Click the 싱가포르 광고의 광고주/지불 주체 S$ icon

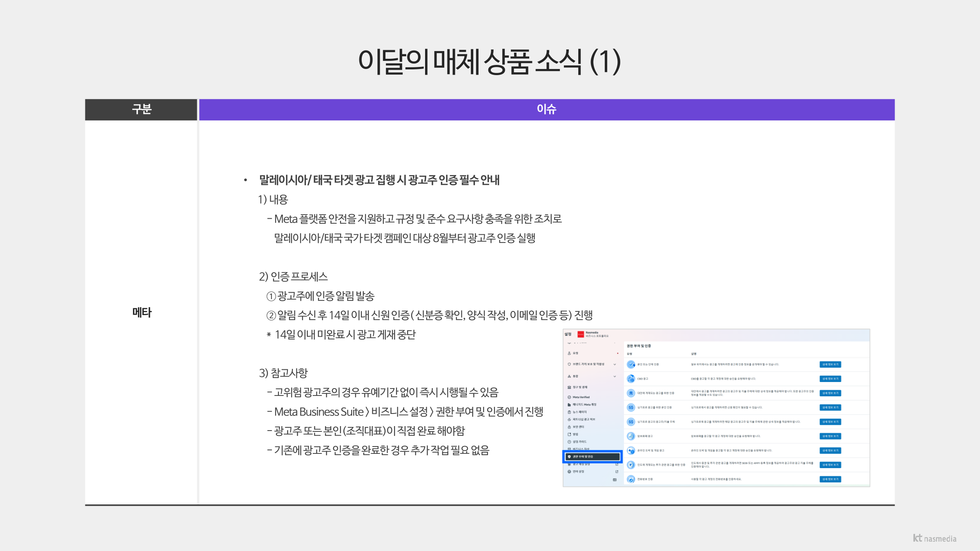(x=631, y=422)
